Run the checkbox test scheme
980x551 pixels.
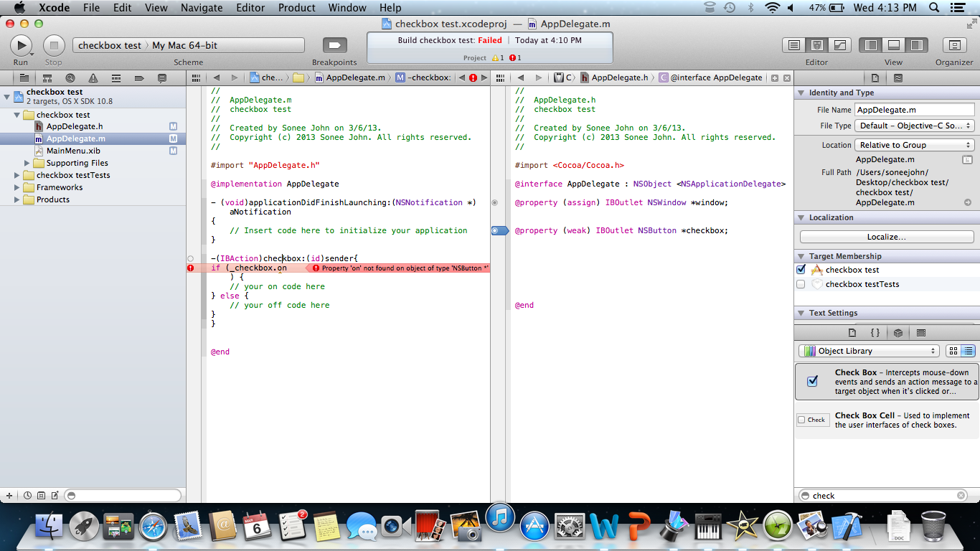pyautogui.click(x=21, y=45)
